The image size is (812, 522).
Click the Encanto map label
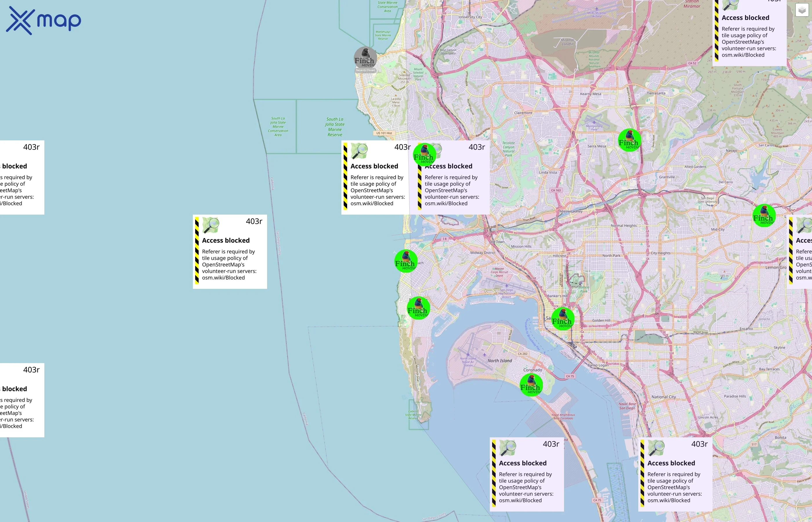click(746, 329)
